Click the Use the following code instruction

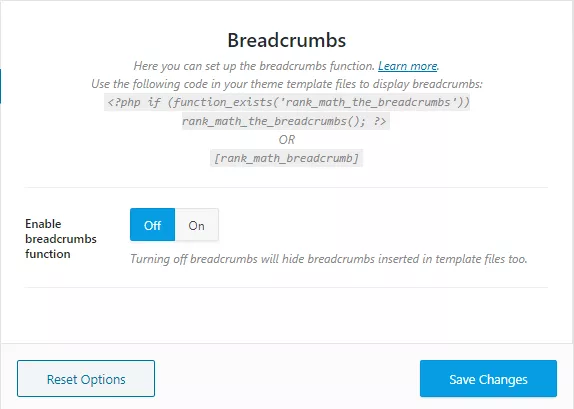(287, 84)
